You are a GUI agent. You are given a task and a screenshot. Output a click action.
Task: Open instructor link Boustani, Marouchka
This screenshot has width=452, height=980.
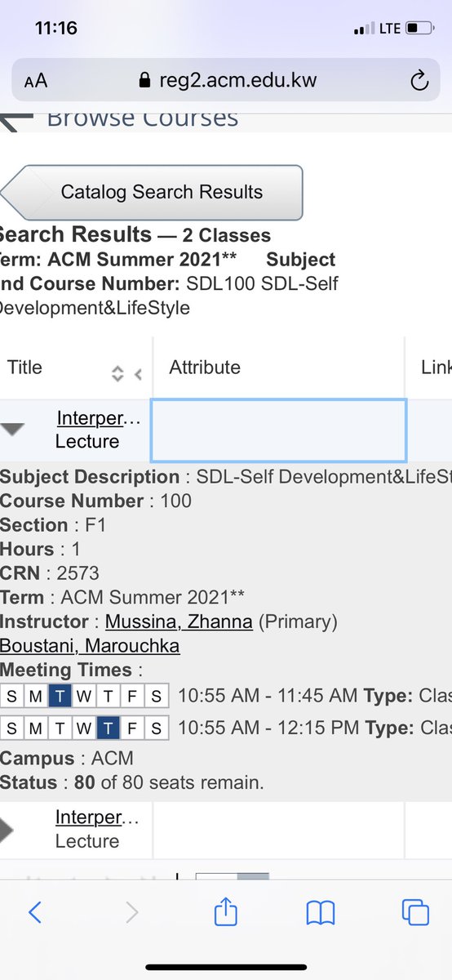click(90, 646)
